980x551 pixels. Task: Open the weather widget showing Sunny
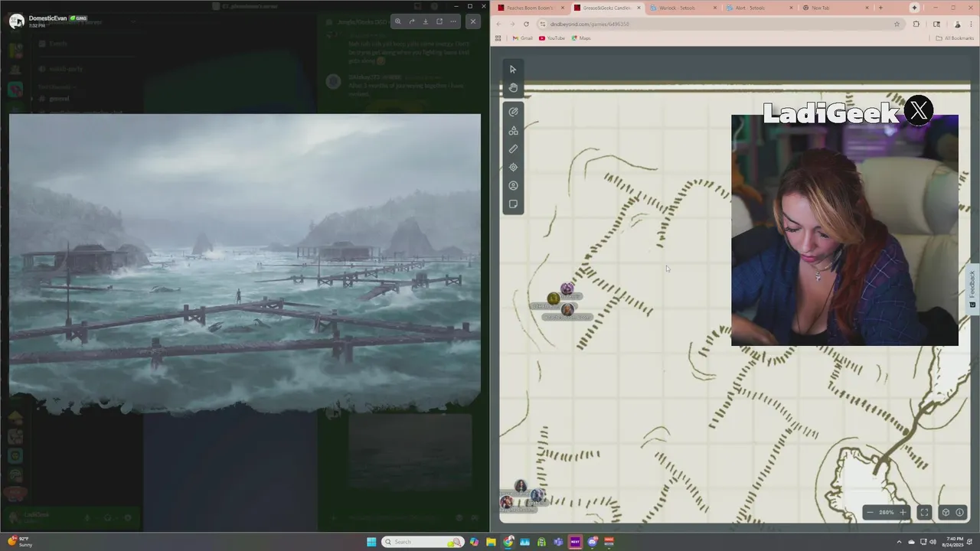tap(21, 542)
